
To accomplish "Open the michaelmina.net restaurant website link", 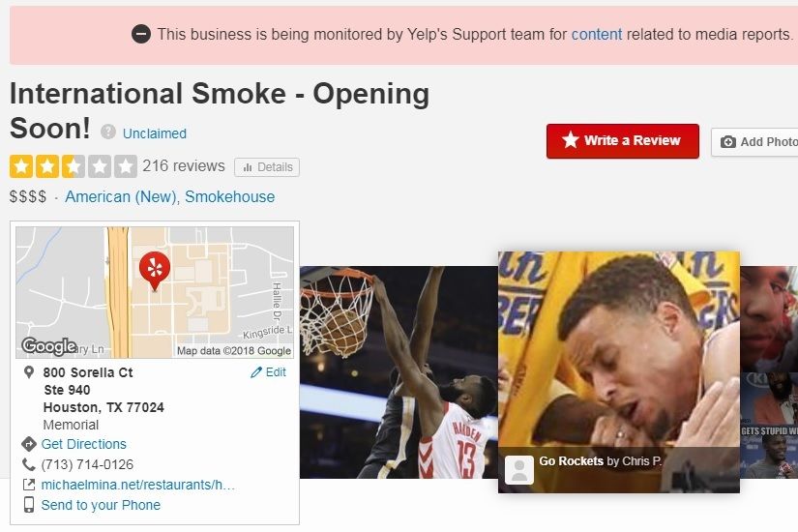I will (138, 485).
